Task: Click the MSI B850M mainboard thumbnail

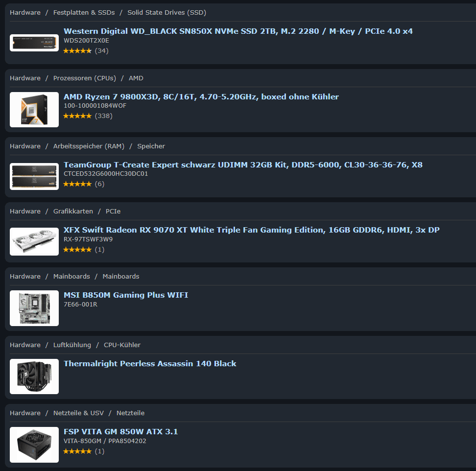Action: pyautogui.click(x=34, y=308)
